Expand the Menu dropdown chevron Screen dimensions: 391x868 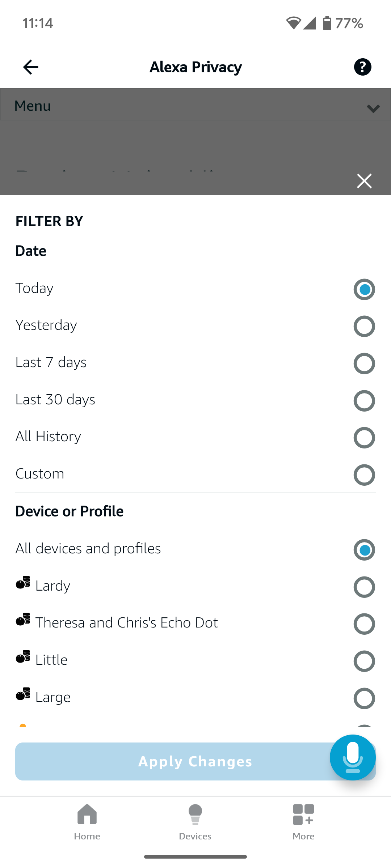pos(373,108)
